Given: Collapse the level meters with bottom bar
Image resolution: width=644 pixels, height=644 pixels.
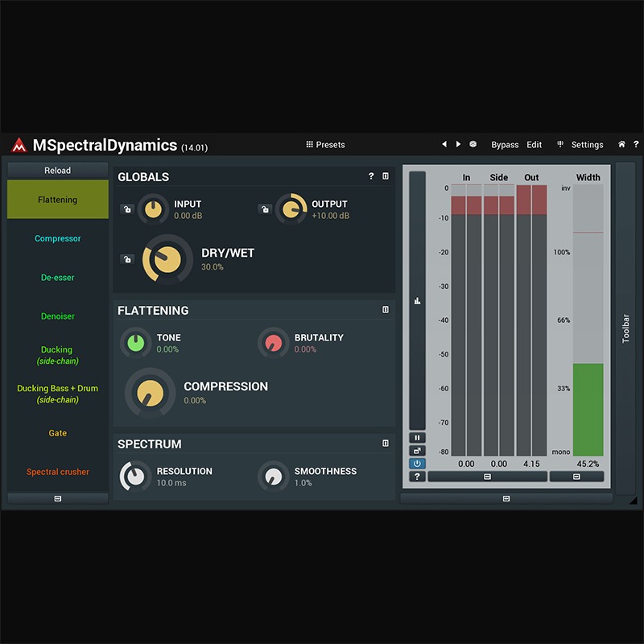Looking at the screenshot, I should click(x=488, y=477).
